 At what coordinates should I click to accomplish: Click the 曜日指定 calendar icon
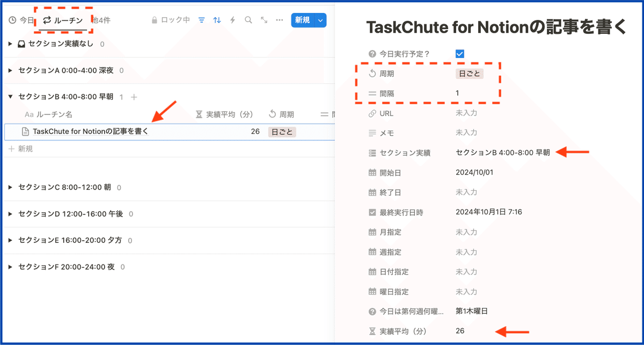[372, 292]
